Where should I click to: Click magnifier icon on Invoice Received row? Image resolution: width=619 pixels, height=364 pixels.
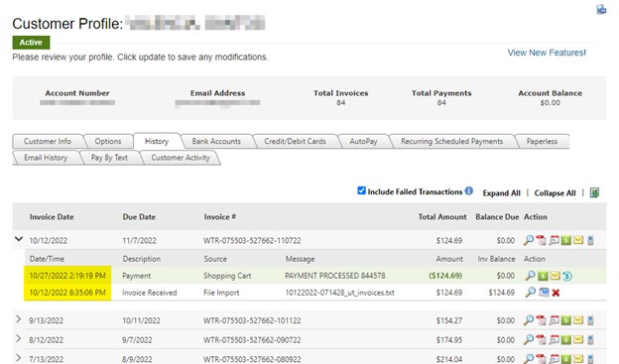point(530,293)
